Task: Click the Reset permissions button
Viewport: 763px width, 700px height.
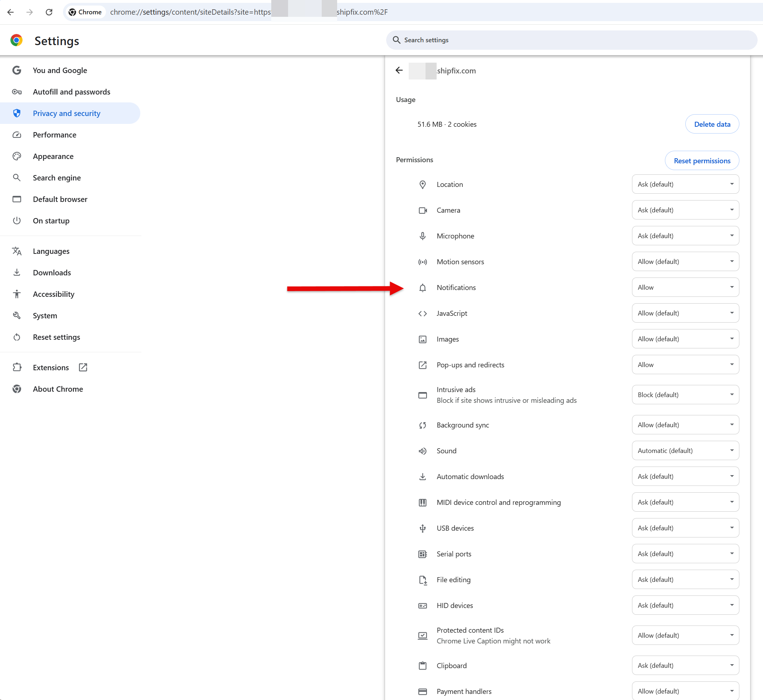Action: (x=702, y=160)
